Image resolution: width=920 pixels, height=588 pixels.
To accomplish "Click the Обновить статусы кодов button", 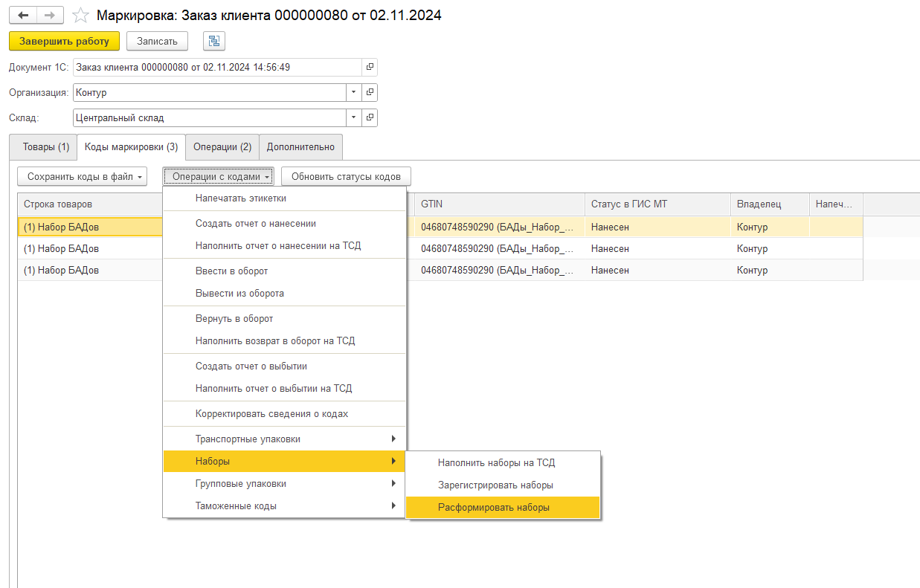I will [x=346, y=177].
